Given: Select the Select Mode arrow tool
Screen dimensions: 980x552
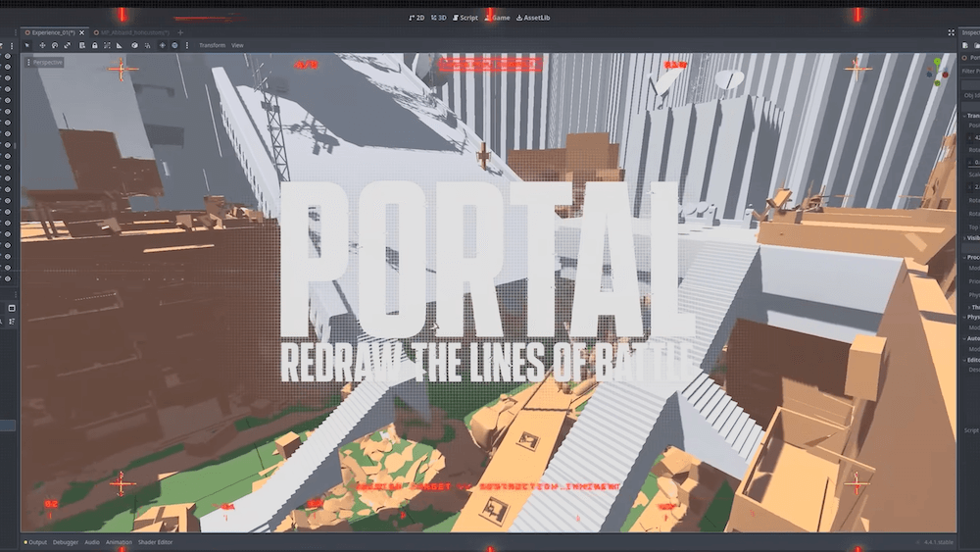Looking at the screenshot, I should pos(27,45).
